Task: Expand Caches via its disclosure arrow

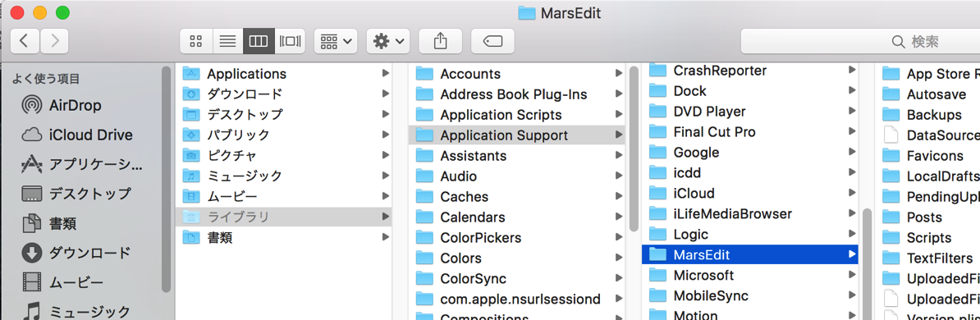Action: (x=618, y=196)
